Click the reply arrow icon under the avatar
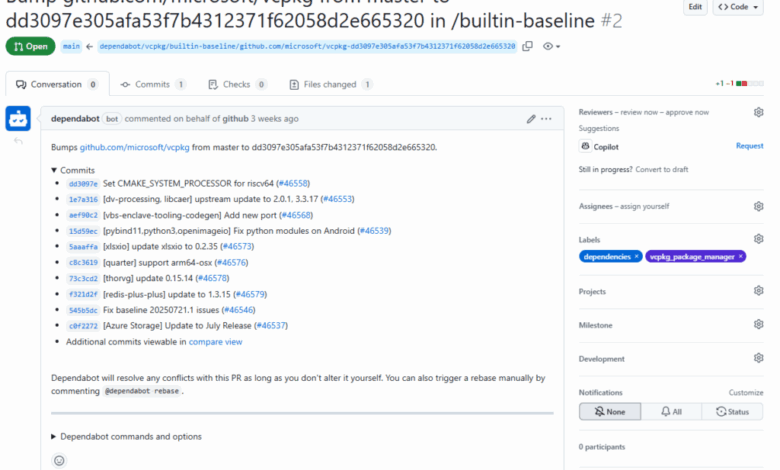 click(x=18, y=141)
